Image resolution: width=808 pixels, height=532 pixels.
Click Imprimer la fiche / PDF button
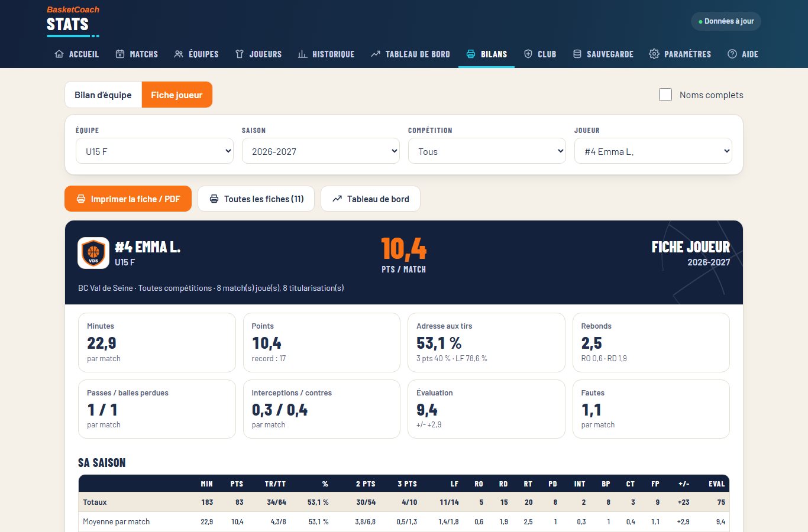(x=128, y=199)
